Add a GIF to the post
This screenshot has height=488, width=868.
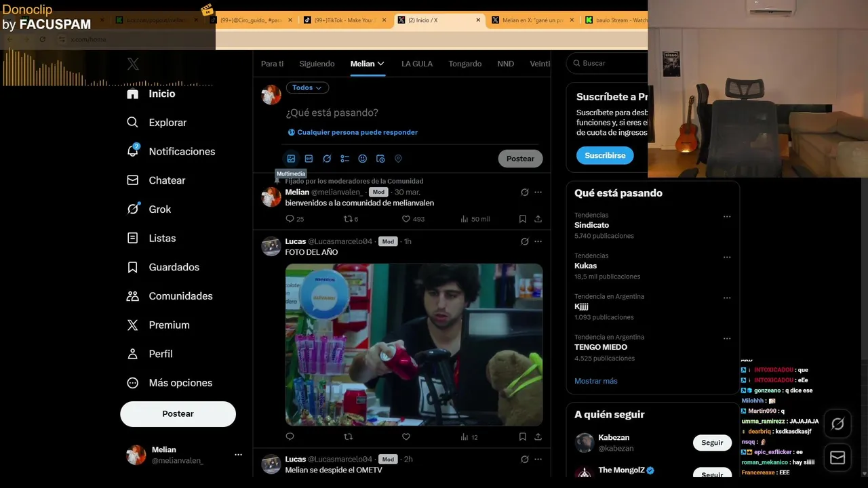tap(309, 159)
